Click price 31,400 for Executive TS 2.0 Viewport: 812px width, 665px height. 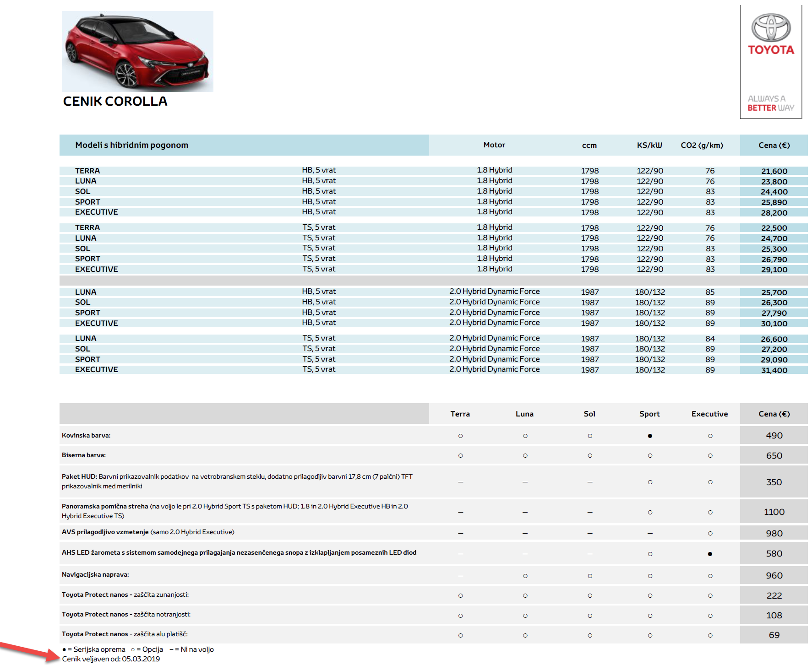coord(774,370)
